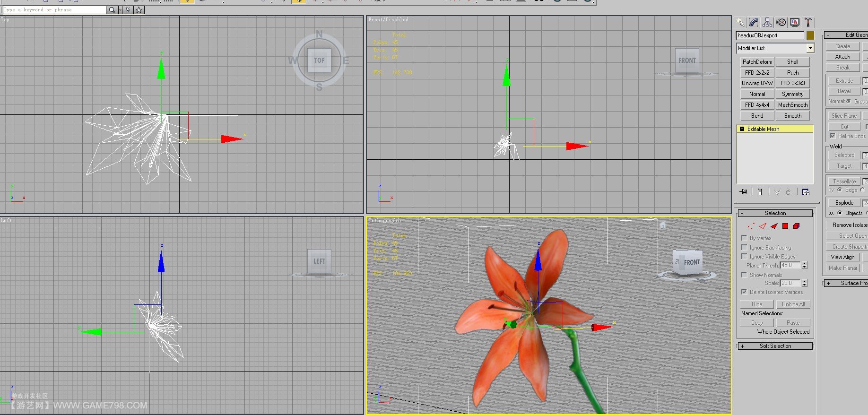
Task: Enable Ignore Backfacing checkbox
Action: click(x=744, y=247)
